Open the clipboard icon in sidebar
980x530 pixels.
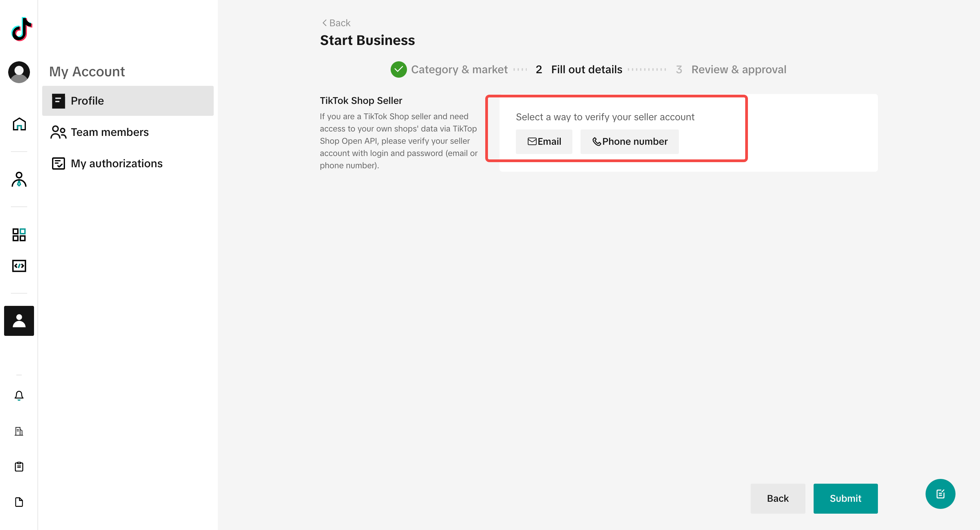point(19,466)
